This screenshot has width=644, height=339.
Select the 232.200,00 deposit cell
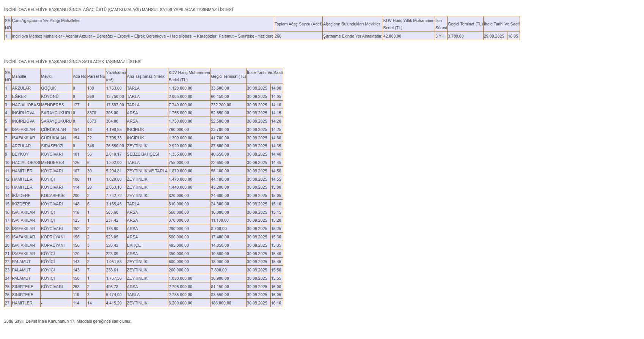tap(221, 105)
